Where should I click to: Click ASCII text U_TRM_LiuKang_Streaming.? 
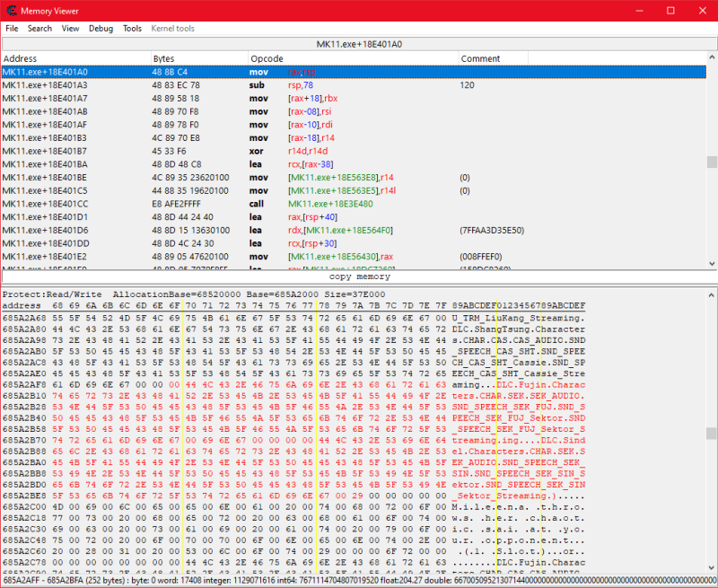coord(519,319)
